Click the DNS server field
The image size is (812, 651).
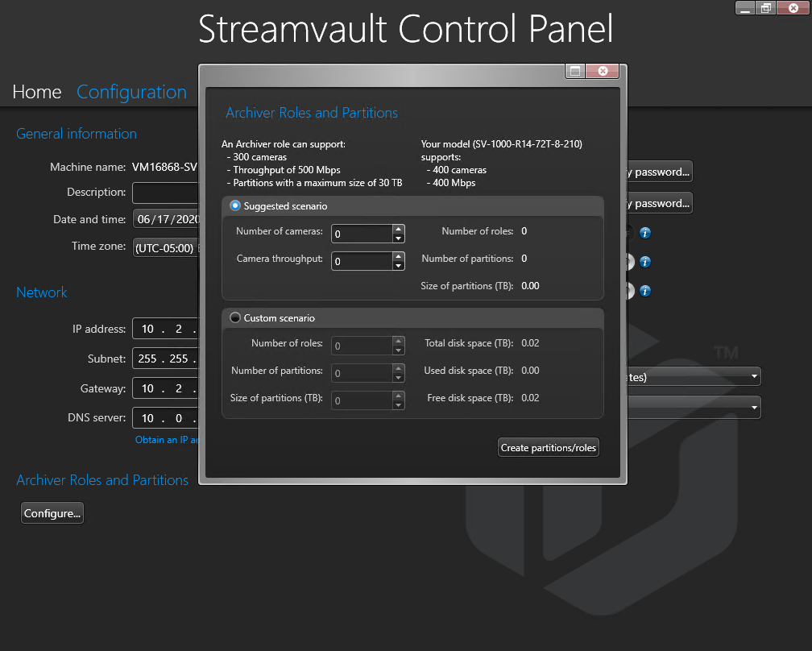pyautogui.click(x=165, y=417)
